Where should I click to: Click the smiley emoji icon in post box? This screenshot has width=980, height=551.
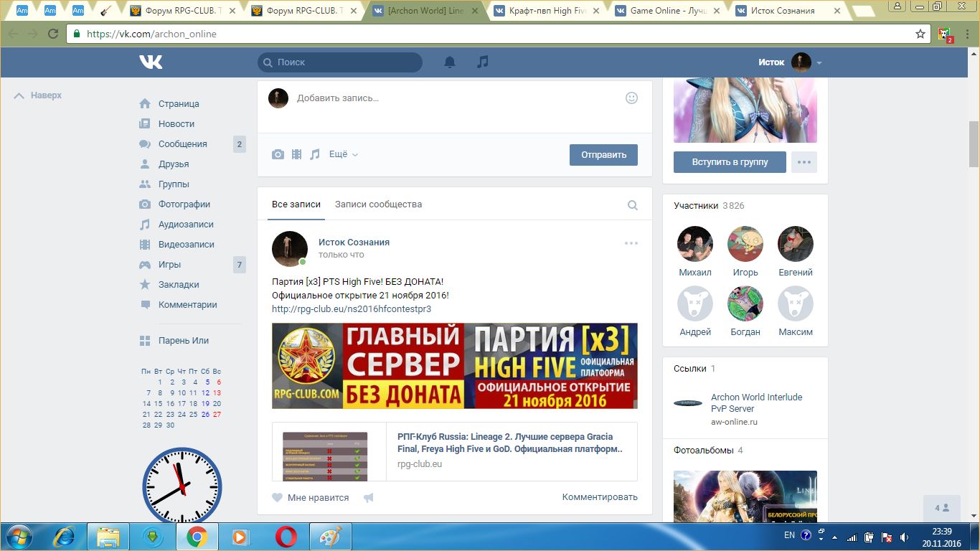(631, 98)
